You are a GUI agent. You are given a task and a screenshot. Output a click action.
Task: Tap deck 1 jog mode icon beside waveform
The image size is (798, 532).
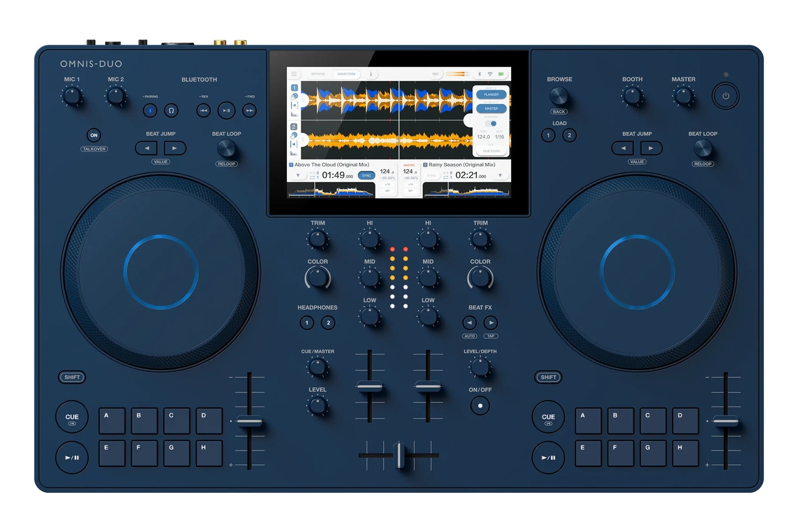pyautogui.click(x=294, y=96)
